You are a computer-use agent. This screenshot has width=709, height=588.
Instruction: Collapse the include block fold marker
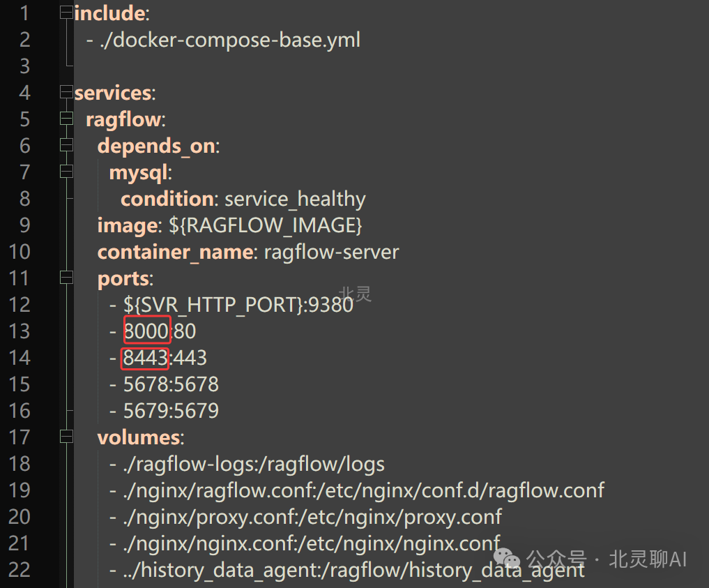[66, 13]
